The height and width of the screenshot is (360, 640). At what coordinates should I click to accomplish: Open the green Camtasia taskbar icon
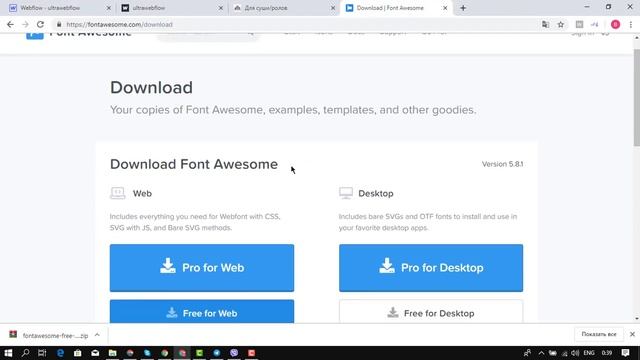point(200,353)
